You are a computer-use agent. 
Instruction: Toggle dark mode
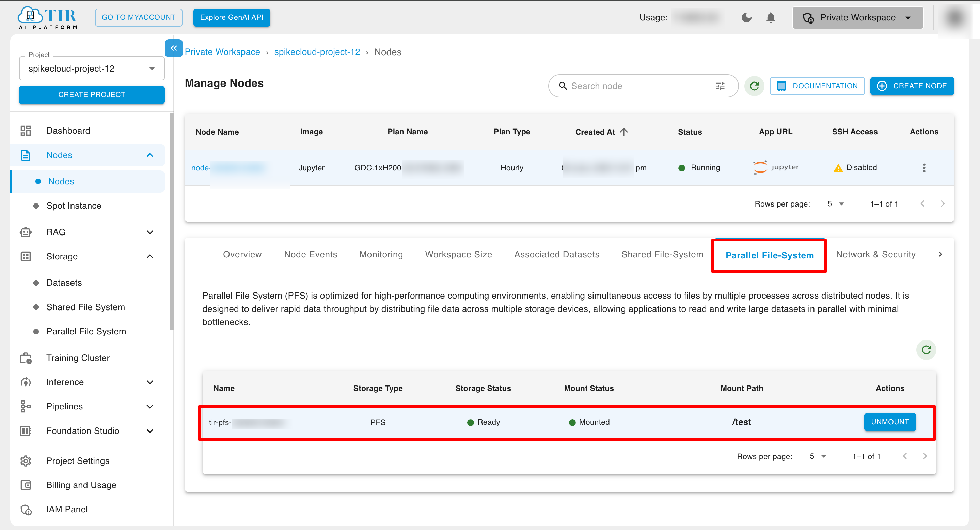(746, 17)
